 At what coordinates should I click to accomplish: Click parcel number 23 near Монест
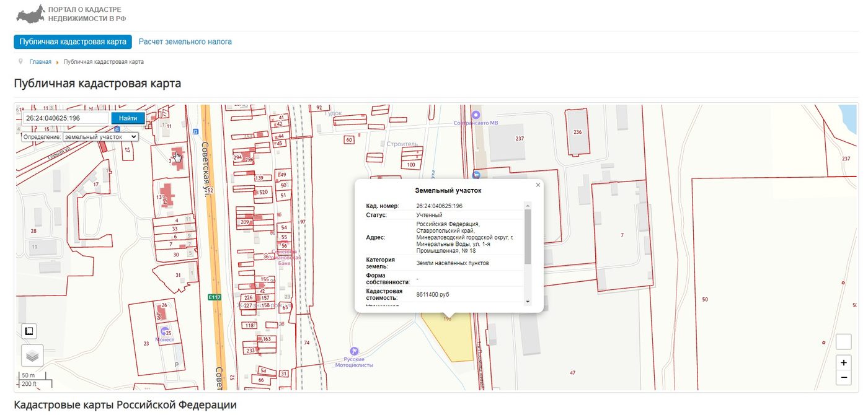point(146,343)
